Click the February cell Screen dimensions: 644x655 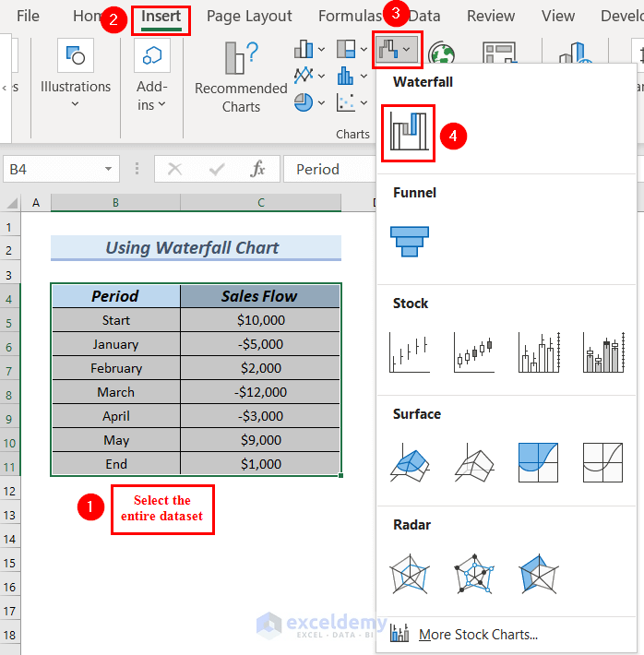pos(115,368)
